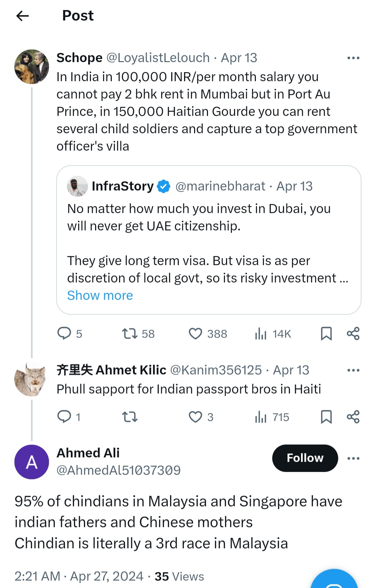Open Ahmed Ali's purple profile avatar
The width and height of the screenshot is (375, 588).
pos(32,462)
